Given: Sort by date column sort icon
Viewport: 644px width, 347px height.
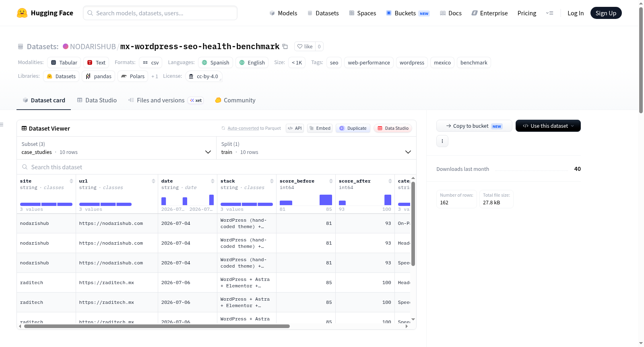Looking at the screenshot, I should tap(213, 181).
